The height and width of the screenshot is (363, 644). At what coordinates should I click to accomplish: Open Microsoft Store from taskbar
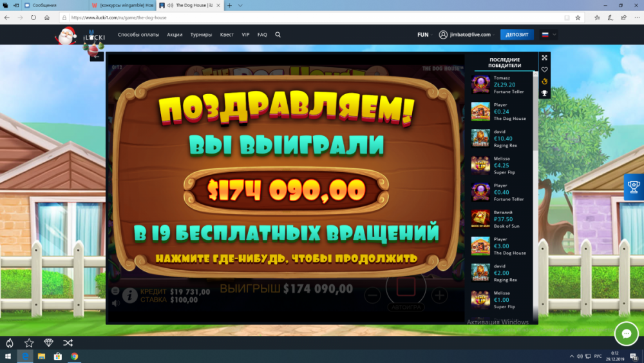[x=58, y=357]
